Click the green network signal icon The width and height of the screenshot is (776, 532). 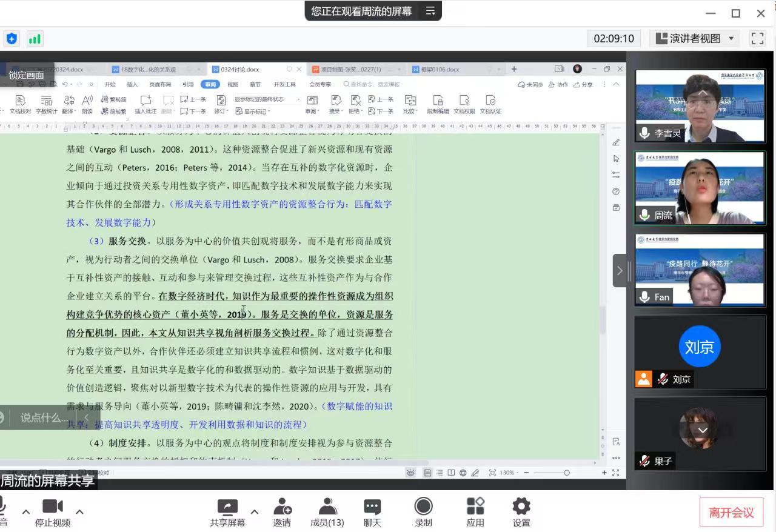[x=35, y=39]
